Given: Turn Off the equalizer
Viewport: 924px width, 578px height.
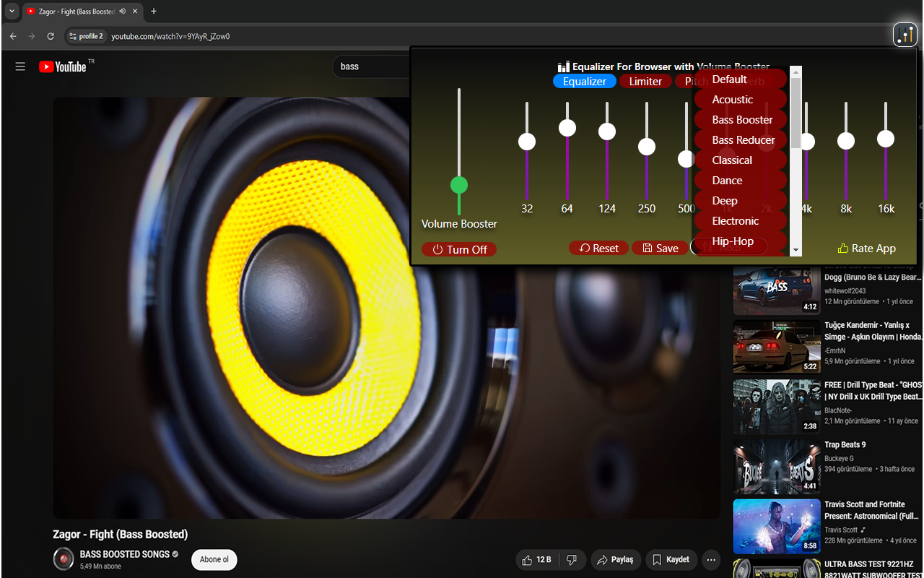Looking at the screenshot, I should [x=459, y=249].
